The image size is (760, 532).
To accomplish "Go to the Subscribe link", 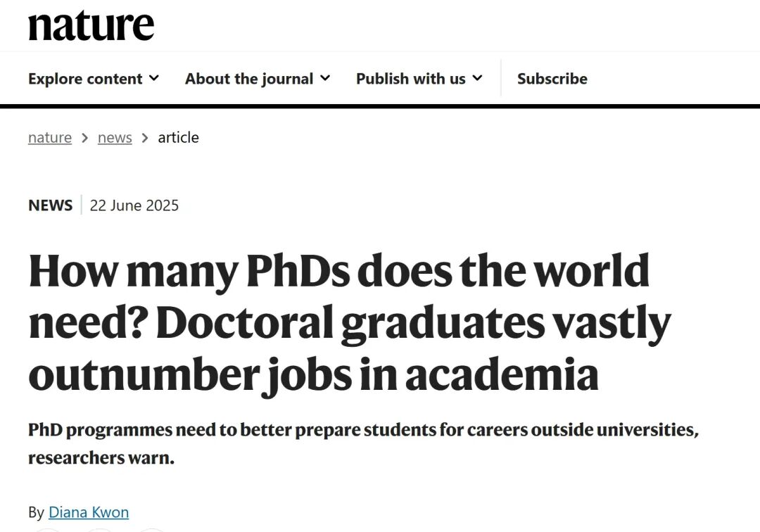I will [x=552, y=79].
